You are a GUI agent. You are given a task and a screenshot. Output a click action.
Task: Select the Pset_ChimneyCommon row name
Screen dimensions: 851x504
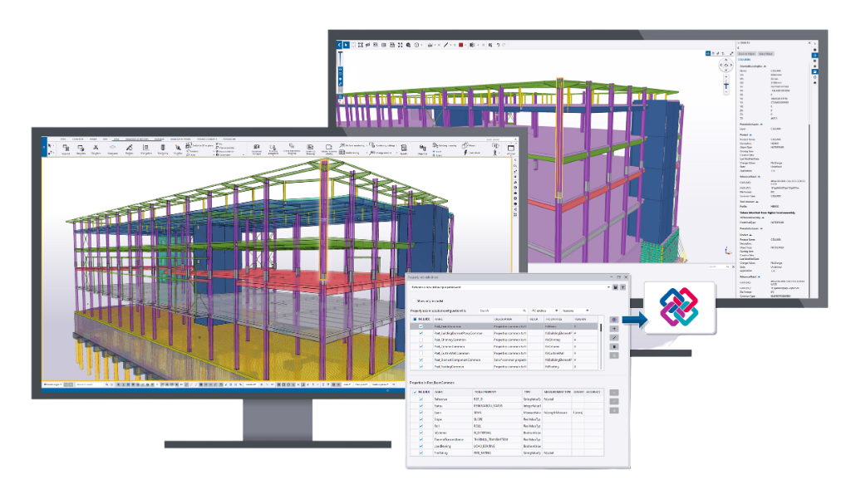450,340
